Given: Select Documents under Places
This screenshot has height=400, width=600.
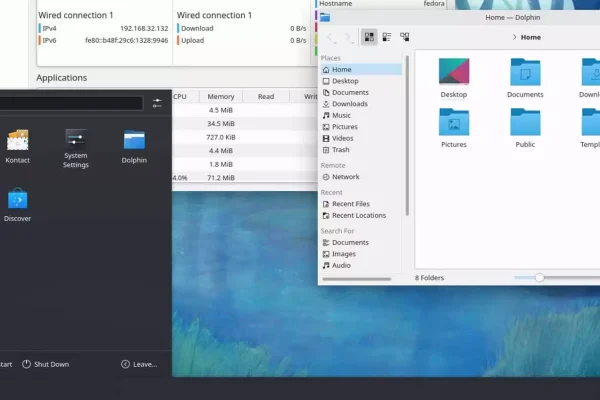Looking at the screenshot, I should click(x=360, y=92).
